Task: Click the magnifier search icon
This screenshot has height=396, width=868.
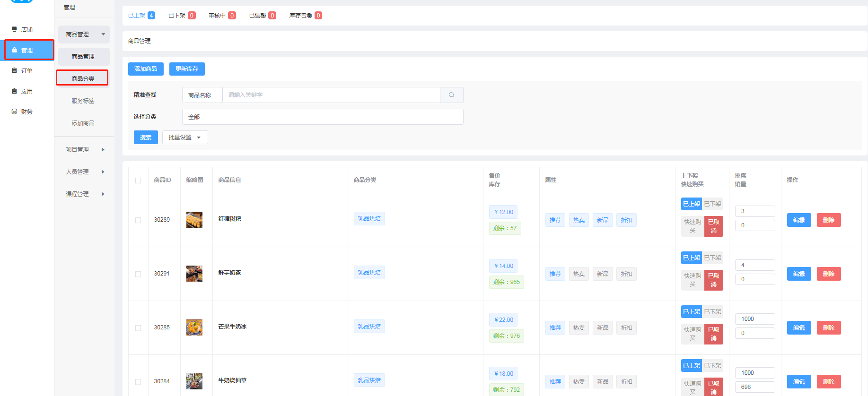Action: point(451,95)
